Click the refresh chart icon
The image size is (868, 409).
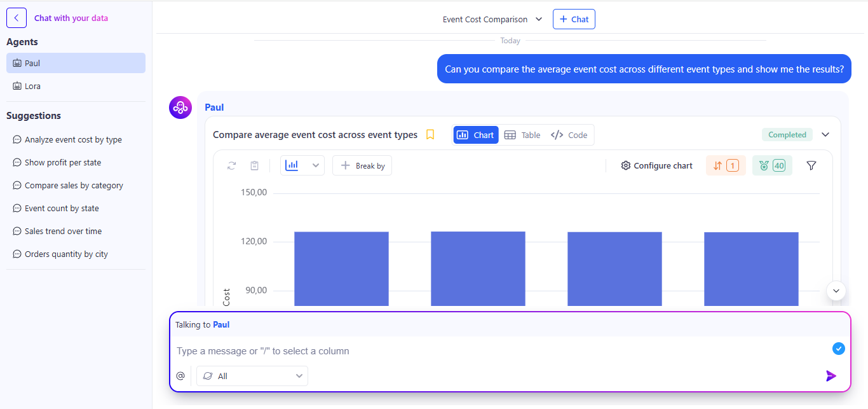tap(232, 165)
